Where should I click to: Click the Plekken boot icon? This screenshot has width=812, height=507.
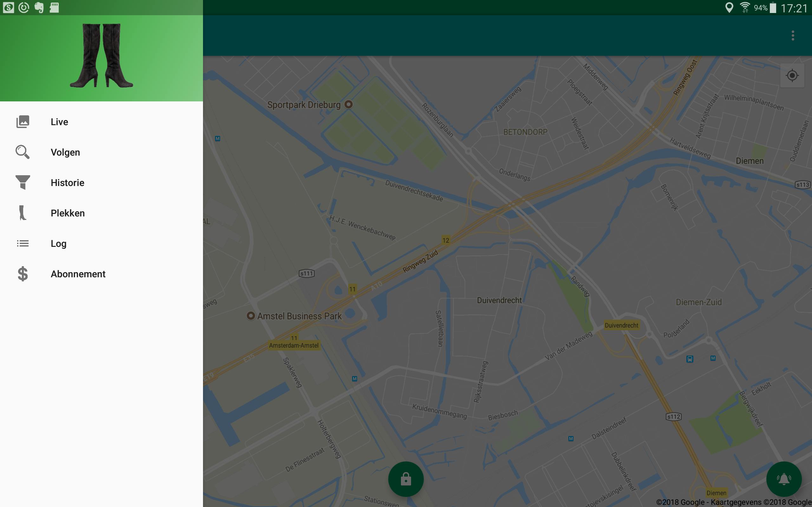click(23, 213)
